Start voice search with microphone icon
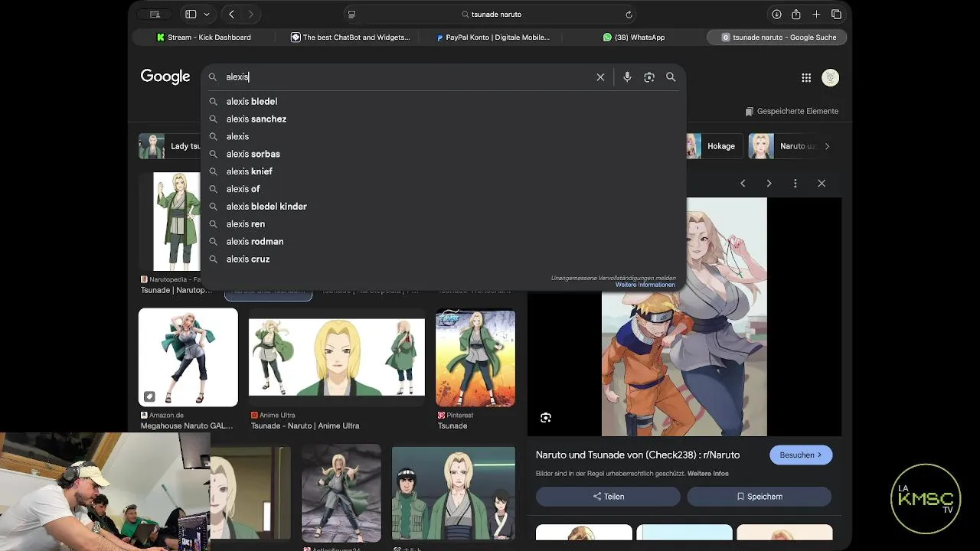980x551 pixels. (627, 77)
